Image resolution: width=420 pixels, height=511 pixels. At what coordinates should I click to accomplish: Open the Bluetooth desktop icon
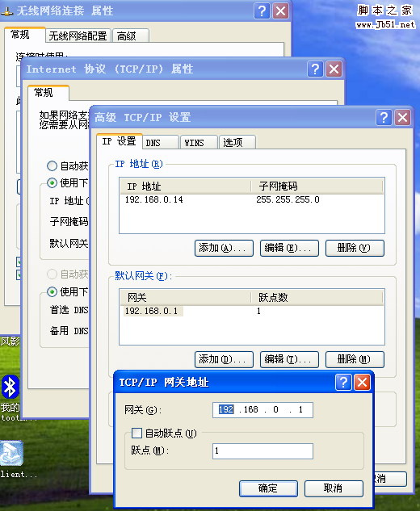(x=10, y=387)
